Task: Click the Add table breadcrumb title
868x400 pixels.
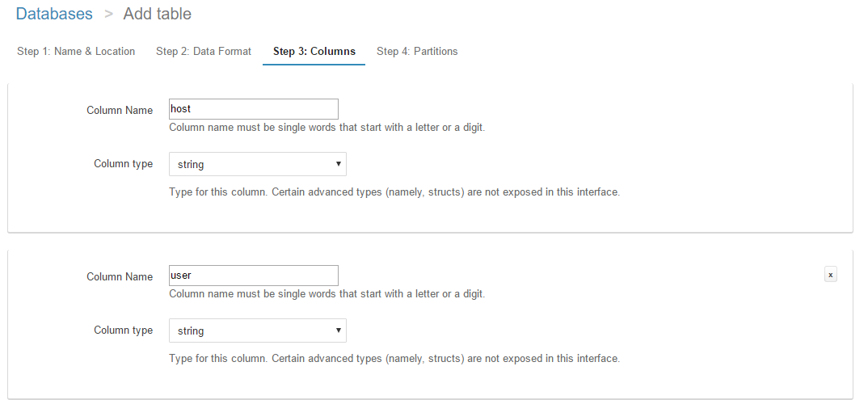Action: 158,13
